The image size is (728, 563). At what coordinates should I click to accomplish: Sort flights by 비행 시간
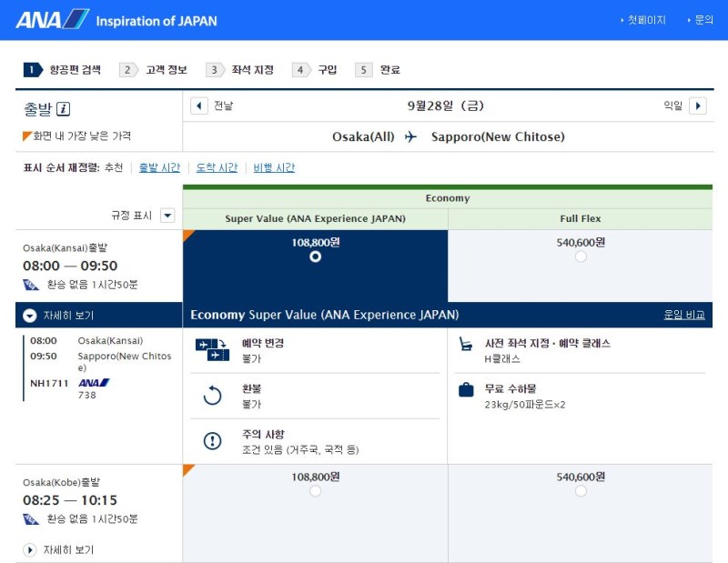[273, 167]
